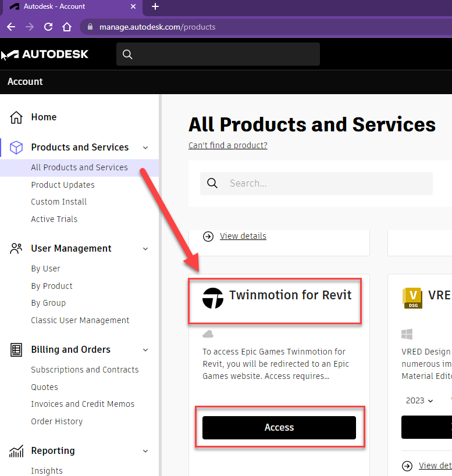Click the browser back arrow
The image size is (452, 476).
click(x=11, y=27)
